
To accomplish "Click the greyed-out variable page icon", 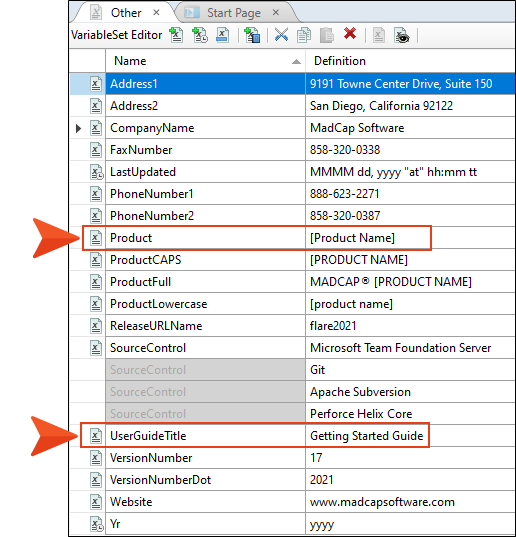I will coord(379,35).
